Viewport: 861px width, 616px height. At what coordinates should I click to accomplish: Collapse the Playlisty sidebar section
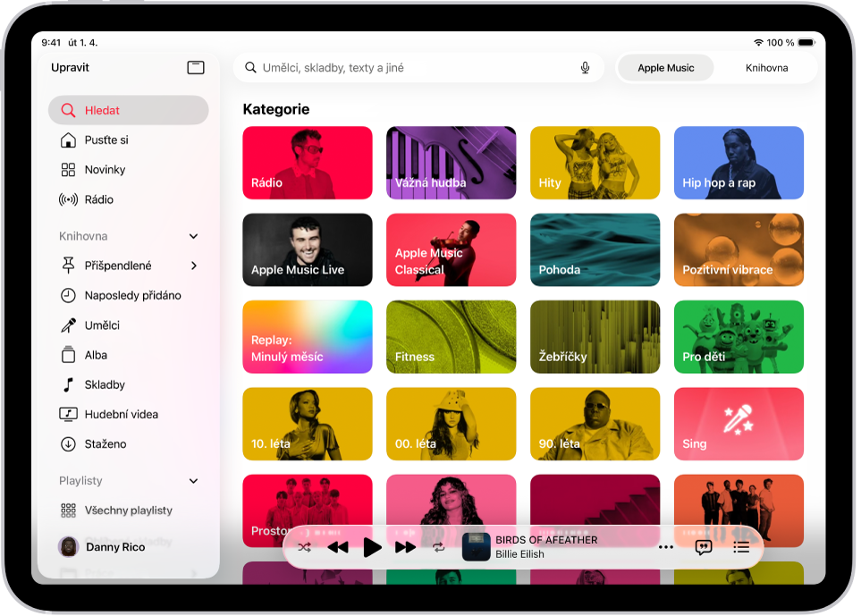[193, 481]
